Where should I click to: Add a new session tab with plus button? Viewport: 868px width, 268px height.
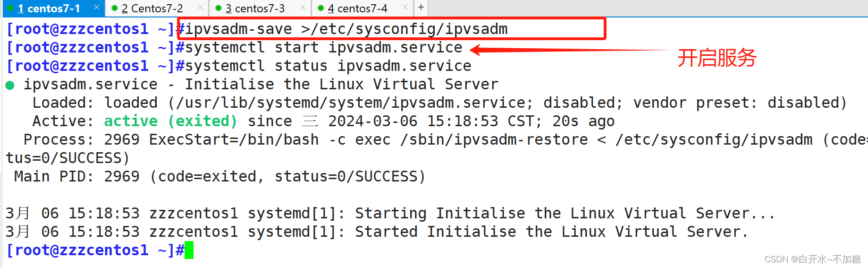pos(421,8)
